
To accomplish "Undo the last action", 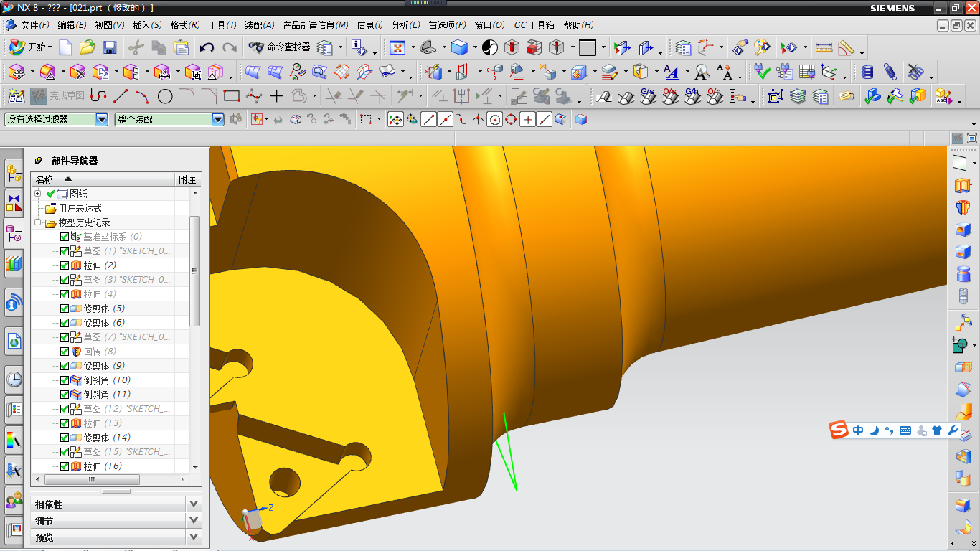I will click(x=207, y=48).
